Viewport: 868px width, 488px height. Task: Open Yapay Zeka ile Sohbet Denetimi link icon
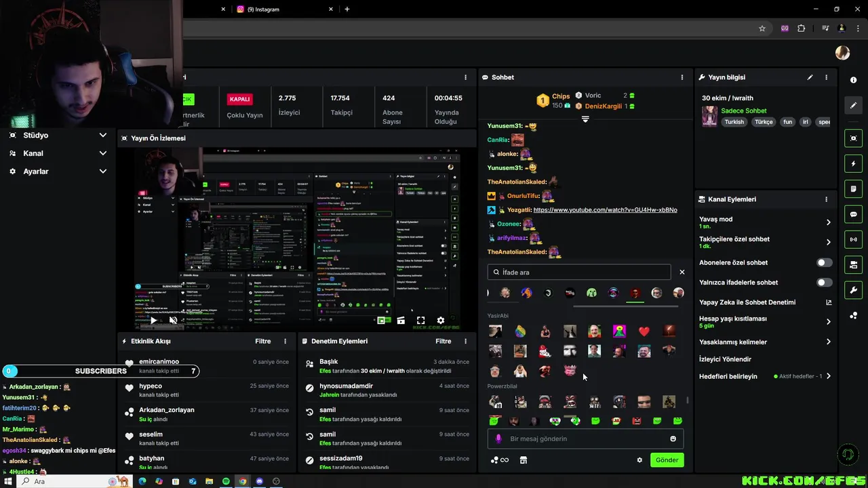coord(828,302)
